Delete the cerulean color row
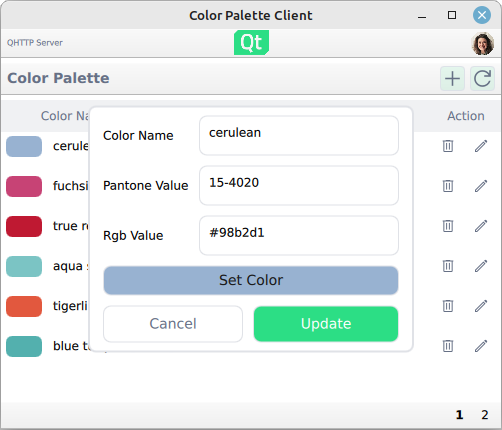The height and width of the screenshot is (430, 502). (x=448, y=146)
